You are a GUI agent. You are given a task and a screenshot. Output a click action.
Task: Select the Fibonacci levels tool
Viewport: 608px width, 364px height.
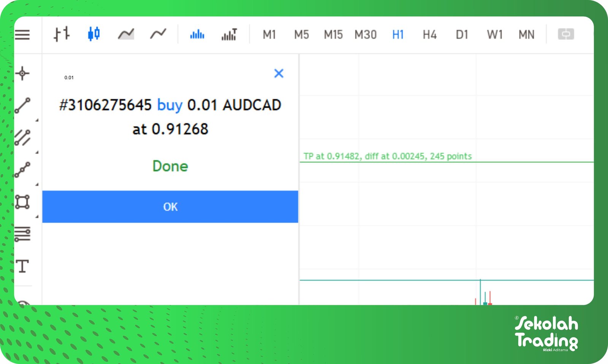tap(22, 234)
